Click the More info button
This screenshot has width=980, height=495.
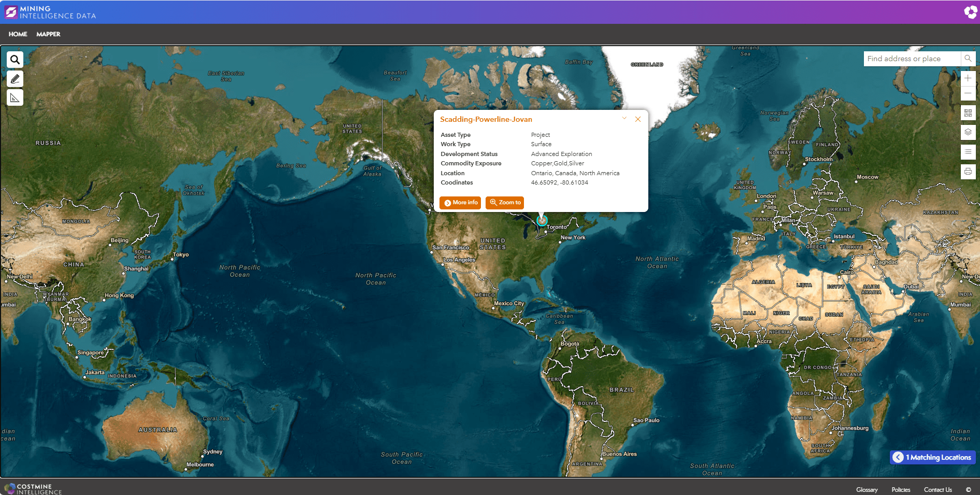pyautogui.click(x=460, y=203)
